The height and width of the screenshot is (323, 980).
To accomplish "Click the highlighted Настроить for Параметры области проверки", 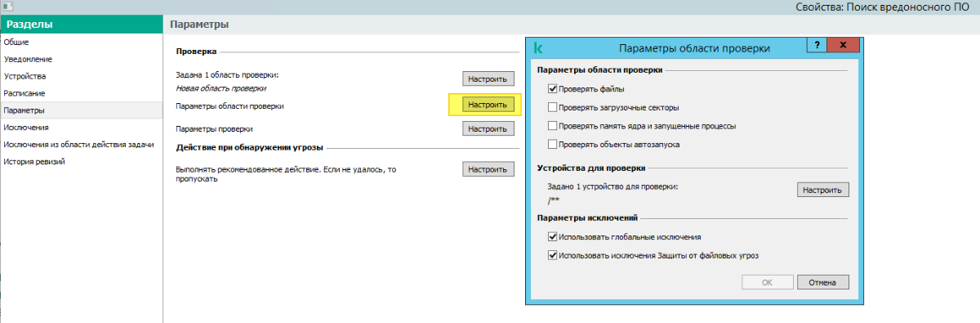I will pos(488,105).
